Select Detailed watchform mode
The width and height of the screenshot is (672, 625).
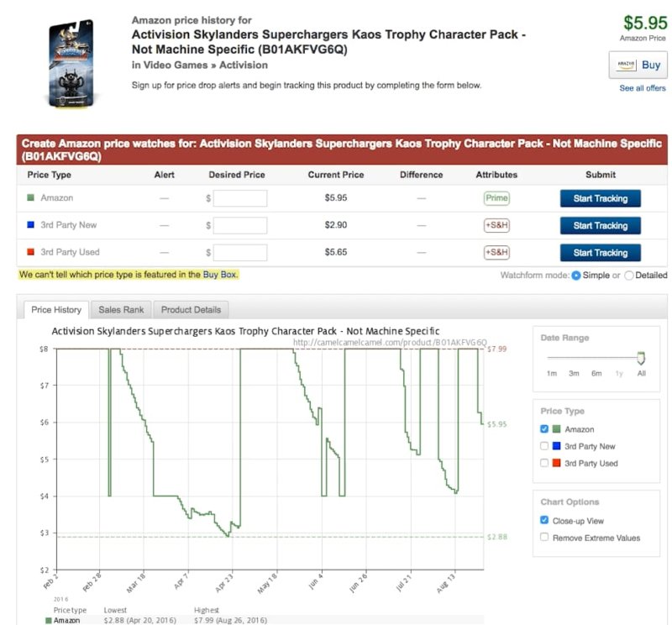click(628, 276)
